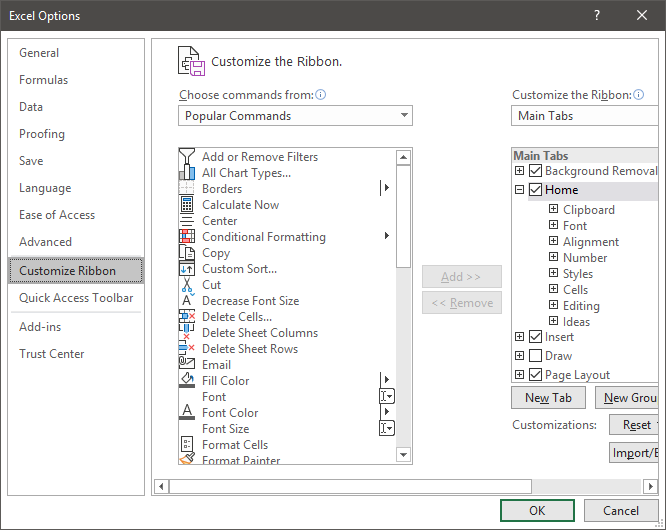Select the Format Painter brush icon

tap(187, 459)
